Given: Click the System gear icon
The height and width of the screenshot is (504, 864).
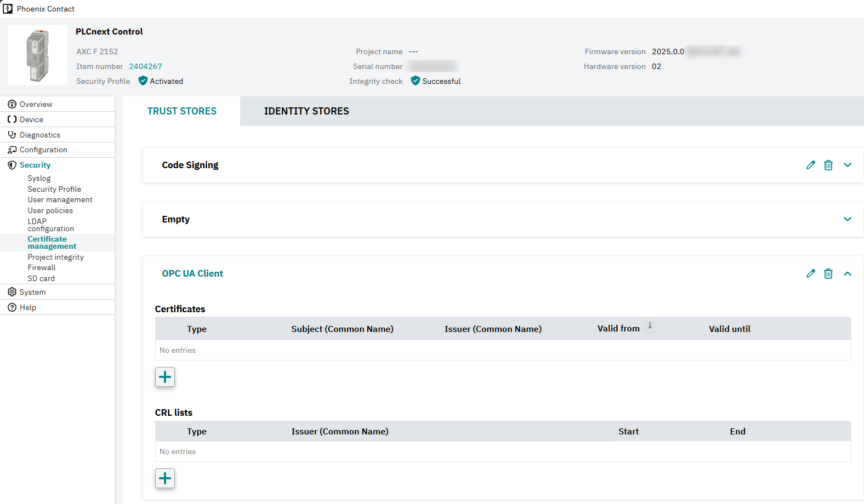Looking at the screenshot, I should pyautogui.click(x=12, y=292).
